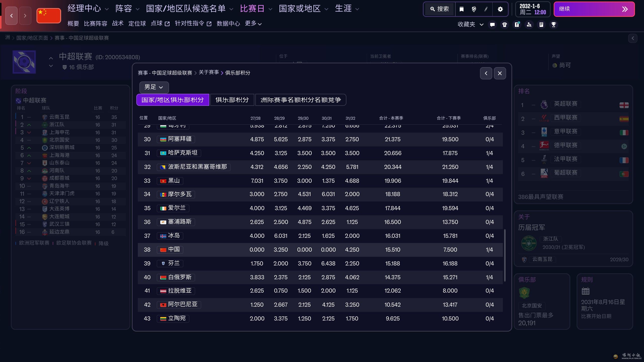The image size is (644, 362).
Task: Select the 洲际赛事名额积分名额竞争 tab
Action: (x=301, y=100)
